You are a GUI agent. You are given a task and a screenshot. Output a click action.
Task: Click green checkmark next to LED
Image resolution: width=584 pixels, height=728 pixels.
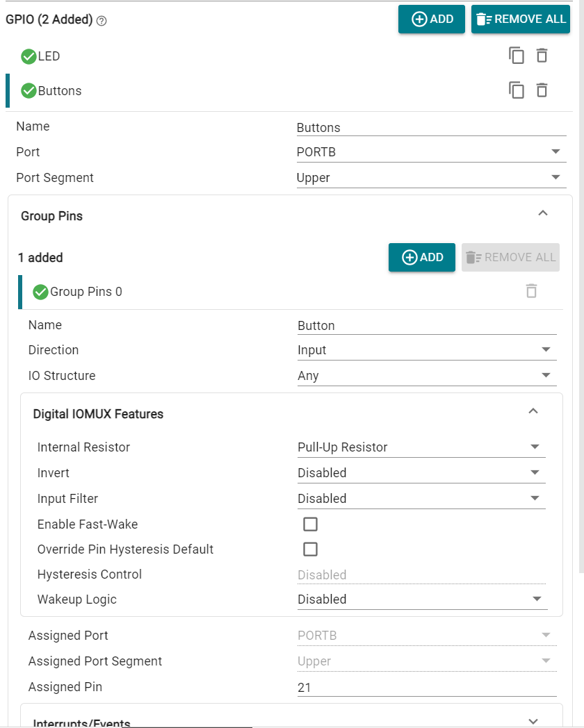29,56
